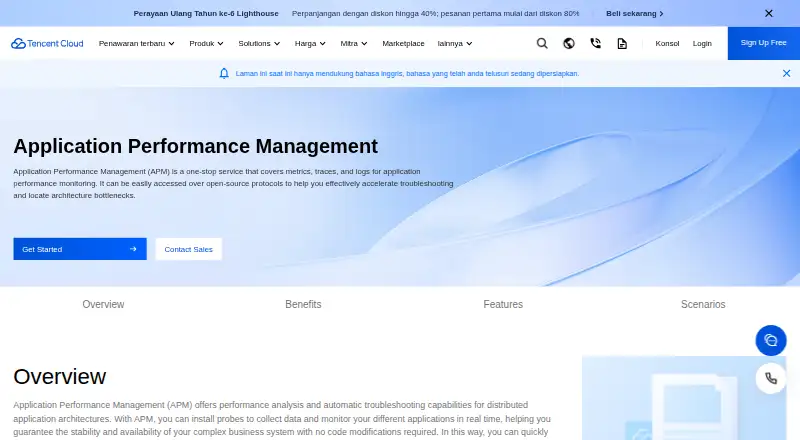Click the Overview section heading

(60, 377)
